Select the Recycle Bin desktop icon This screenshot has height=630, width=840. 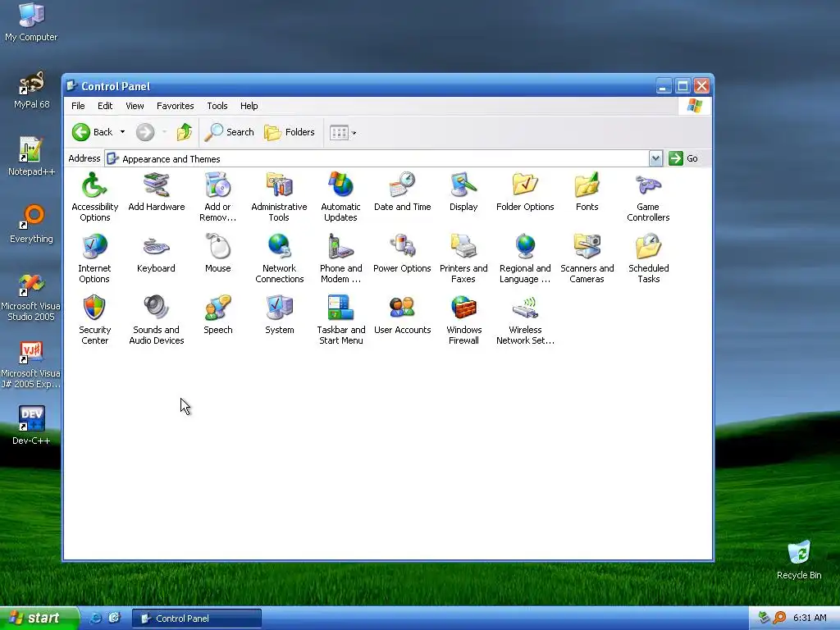(799, 560)
